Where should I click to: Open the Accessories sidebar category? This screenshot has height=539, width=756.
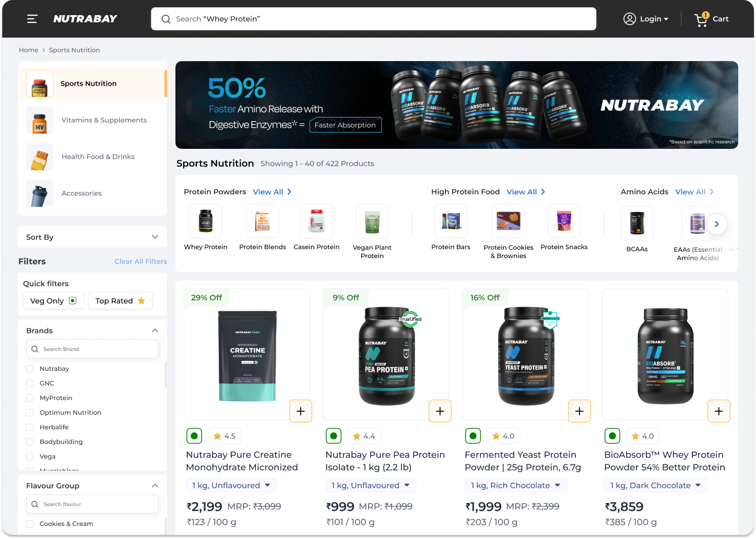pyautogui.click(x=92, y=193)
